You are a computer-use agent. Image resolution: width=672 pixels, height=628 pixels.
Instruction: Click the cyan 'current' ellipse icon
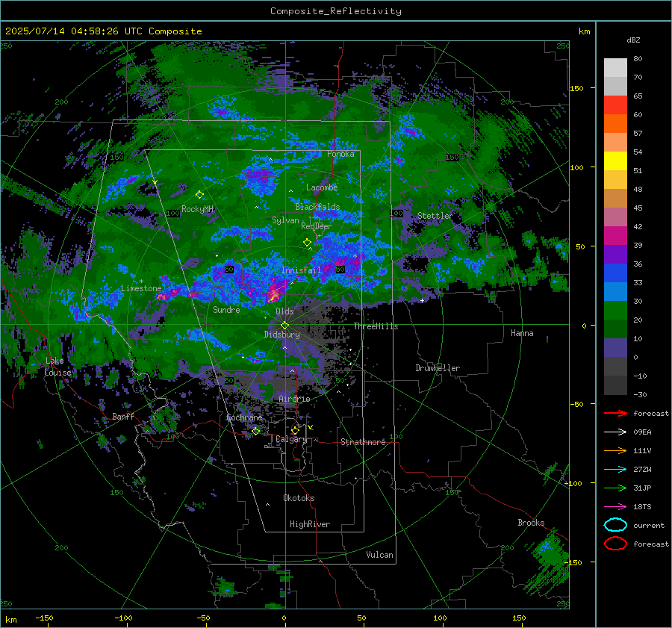pyautogui.click(x=615, y=525)
